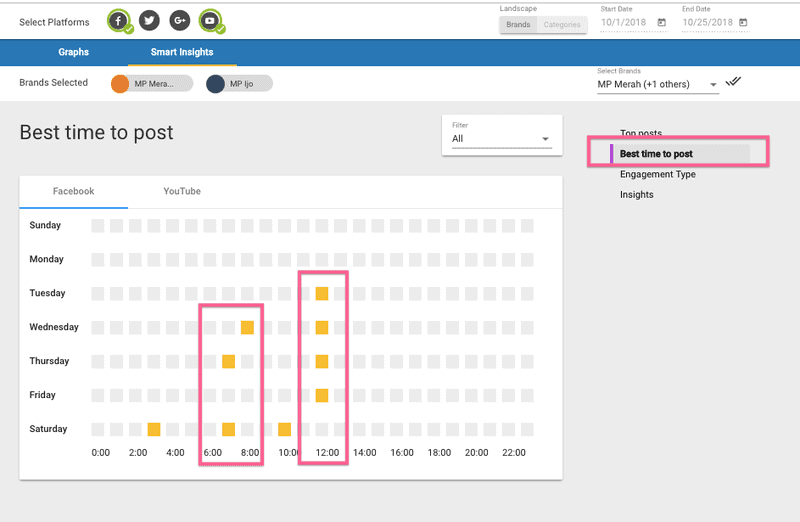Open the Select Brands dropdown

click(x=657, y=85)
